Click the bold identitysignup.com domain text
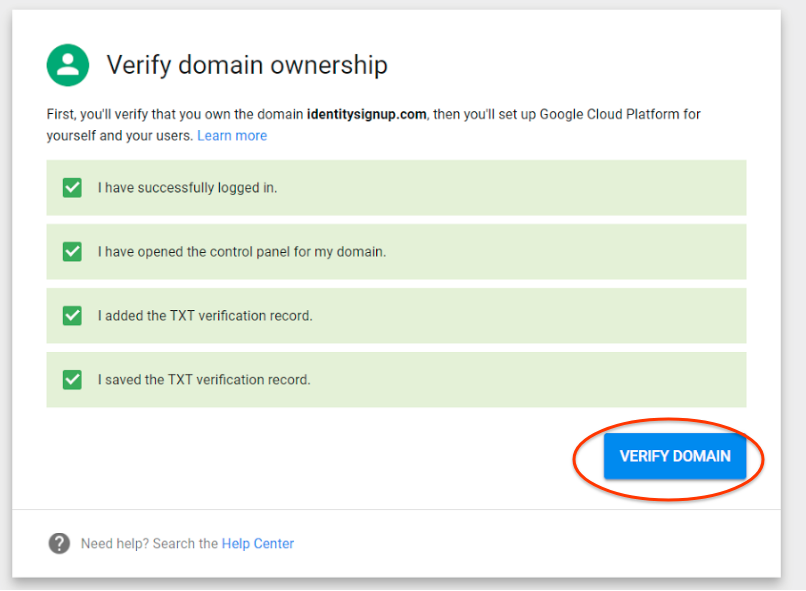This screenshot has height=591, width=806. [368, 114]
